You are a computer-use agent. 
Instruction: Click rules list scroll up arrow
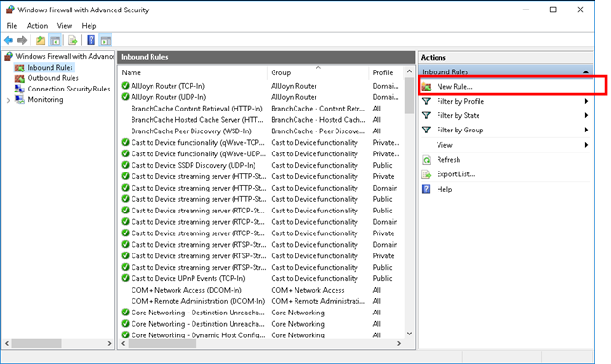[409, 71]
